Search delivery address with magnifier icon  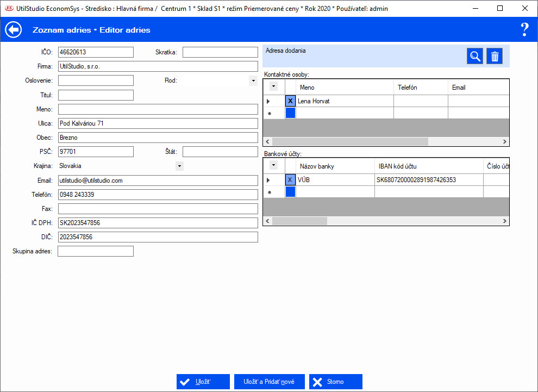(475, 56)
